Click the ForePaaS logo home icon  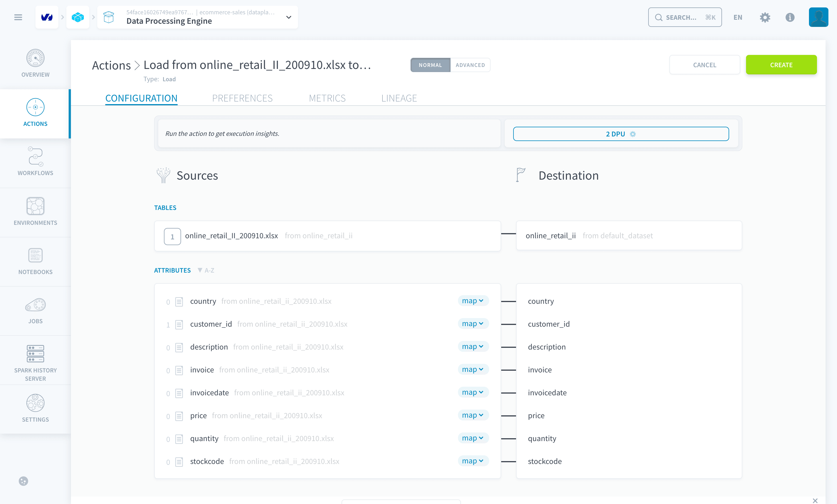(47, 17)
